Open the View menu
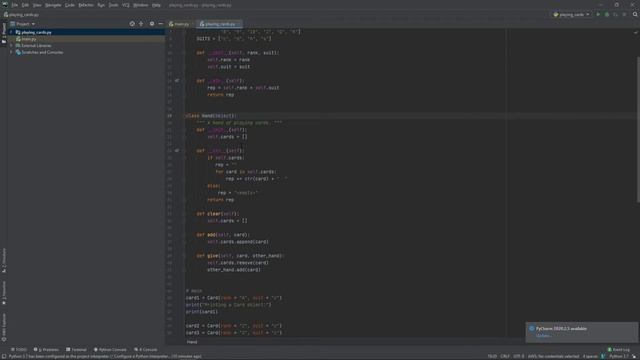 tap(37, 5)
